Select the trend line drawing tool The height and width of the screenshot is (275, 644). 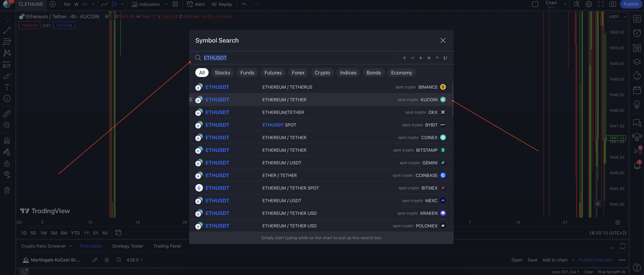(x=7, y=30)
